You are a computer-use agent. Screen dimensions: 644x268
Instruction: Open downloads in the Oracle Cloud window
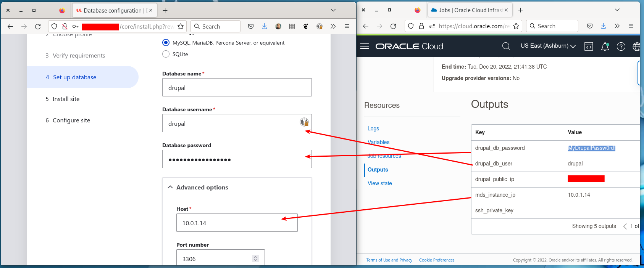(603, 26)
